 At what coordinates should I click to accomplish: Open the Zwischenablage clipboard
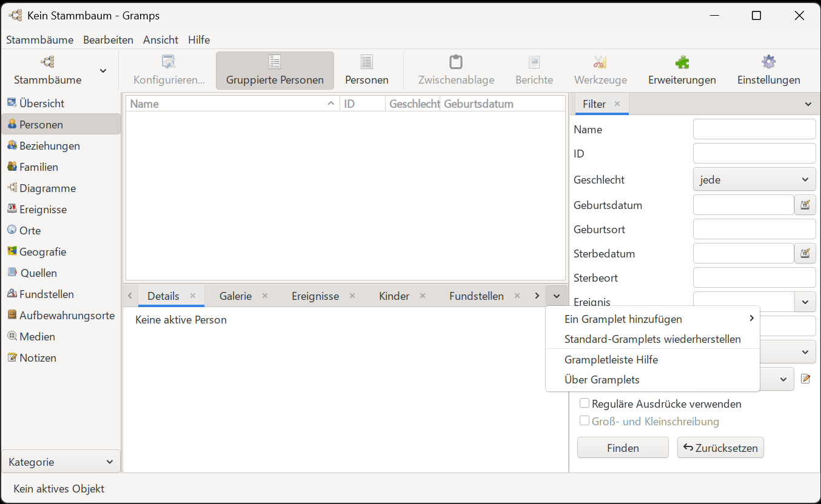pyautogui.click(x=456, y=70)
